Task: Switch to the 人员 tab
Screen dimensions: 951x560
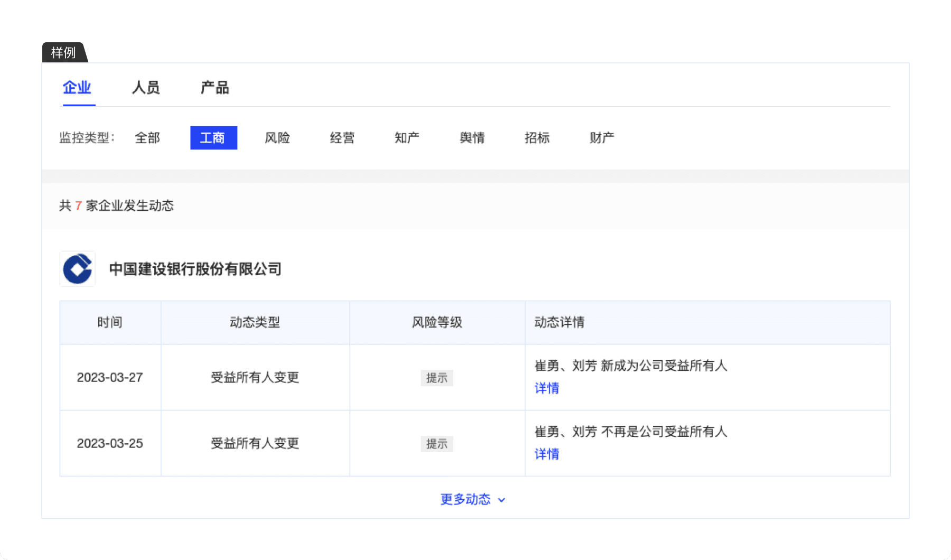Action: 146,88
